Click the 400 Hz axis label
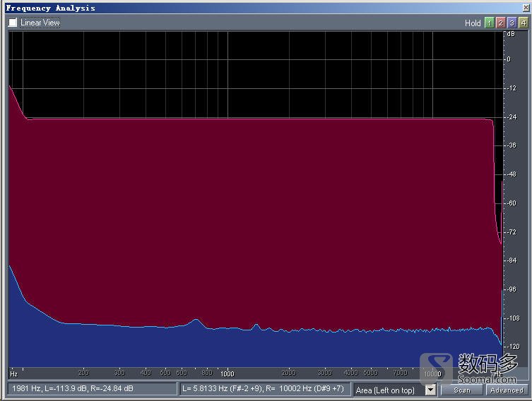532x401 pixels. 146,373
